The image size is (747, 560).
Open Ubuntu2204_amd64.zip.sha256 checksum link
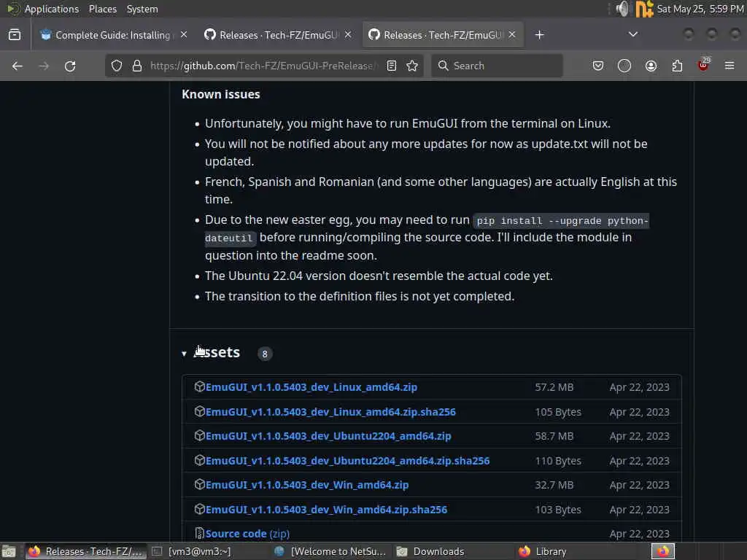click(347, 461)
